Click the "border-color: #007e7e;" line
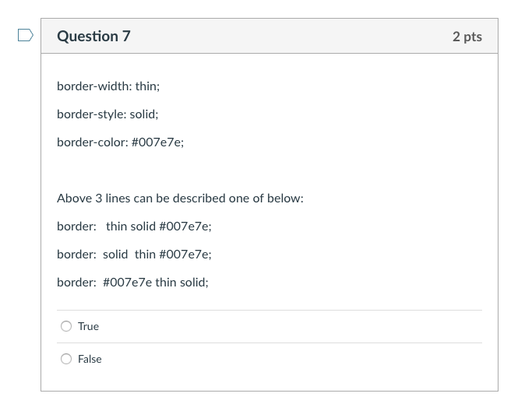 coord(121,142)
